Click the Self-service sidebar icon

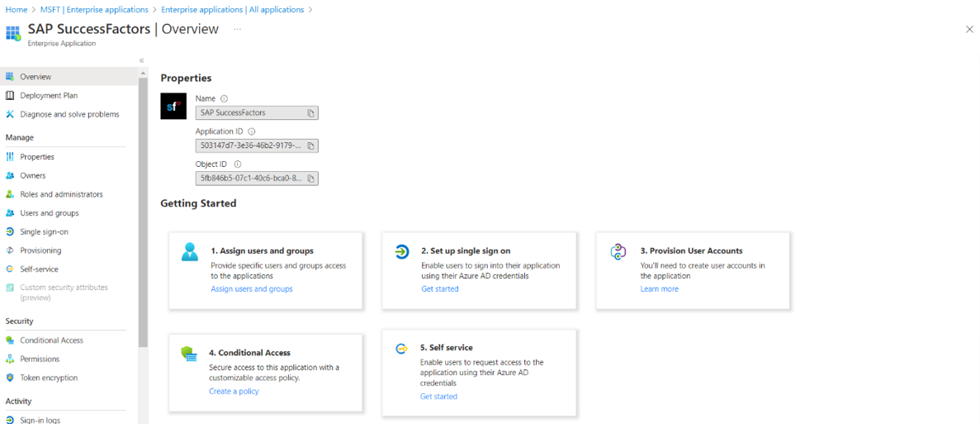(9, 269)
